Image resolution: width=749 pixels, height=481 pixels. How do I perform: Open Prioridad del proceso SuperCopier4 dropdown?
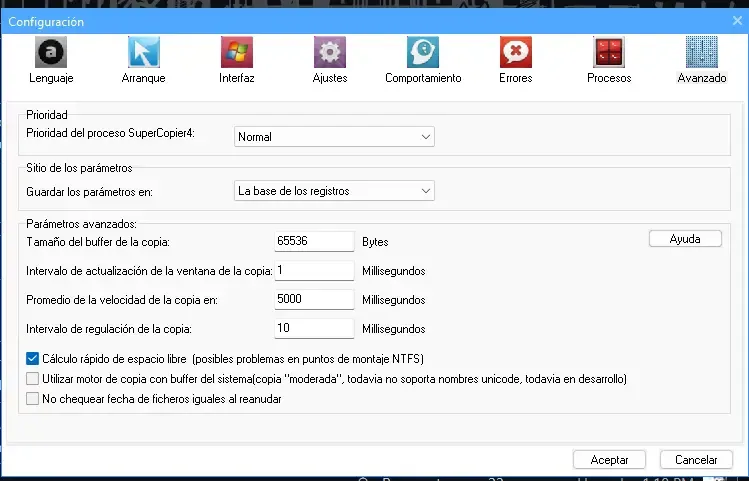(x=334, y=137)
